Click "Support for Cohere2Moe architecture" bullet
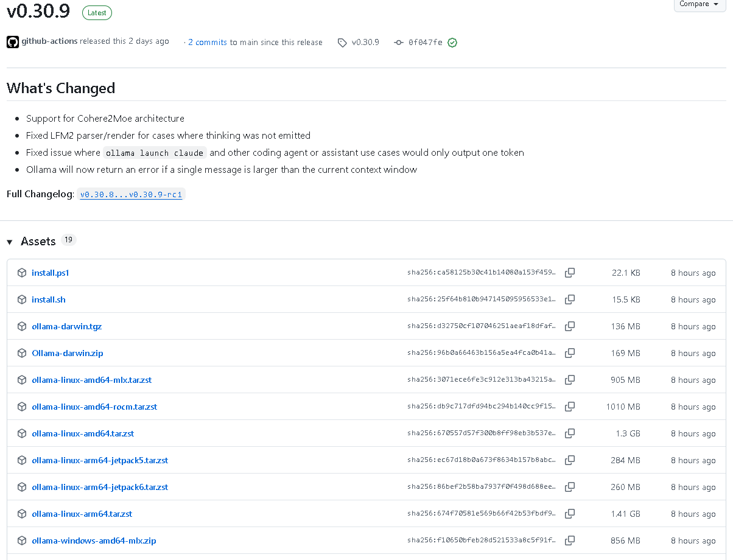 pos(105,119)
